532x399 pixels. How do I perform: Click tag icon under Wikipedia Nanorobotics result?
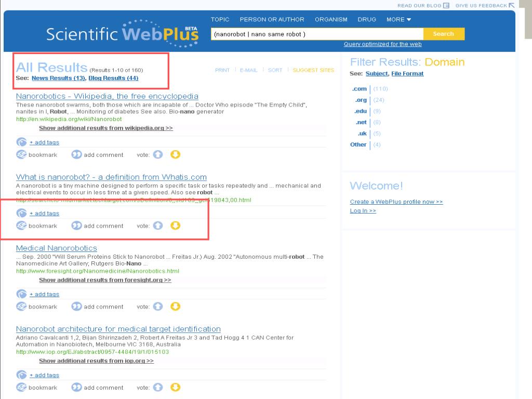pyautogui.click(x=21, y=142)
